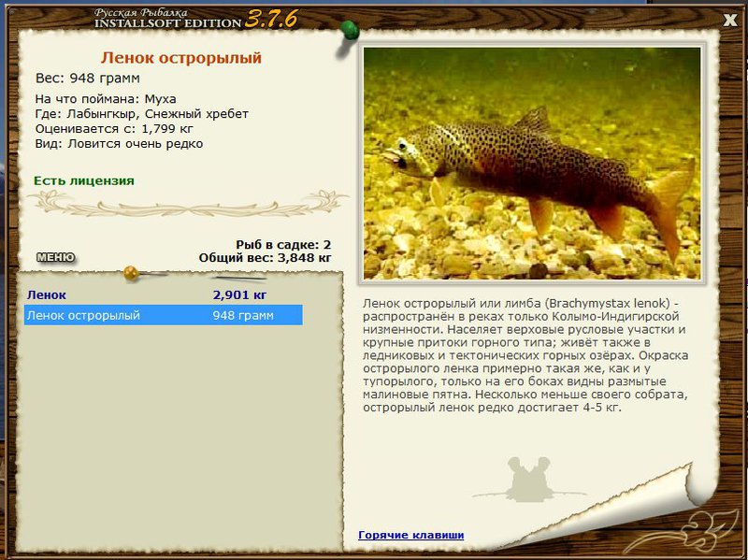Click the fish description paragraph
This screenshot has width=748, height=560.
(x=525, y=355)
